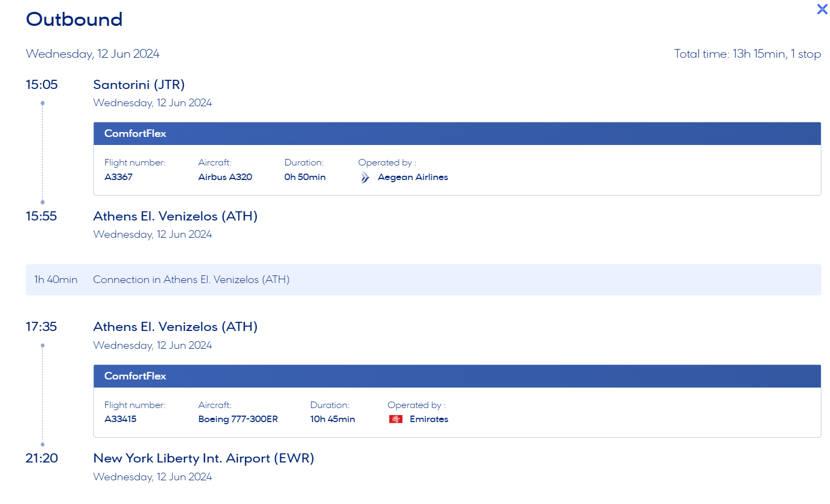Click the New York Liberty Int. Airport (EWR) destination

click(x=203, y=458)
